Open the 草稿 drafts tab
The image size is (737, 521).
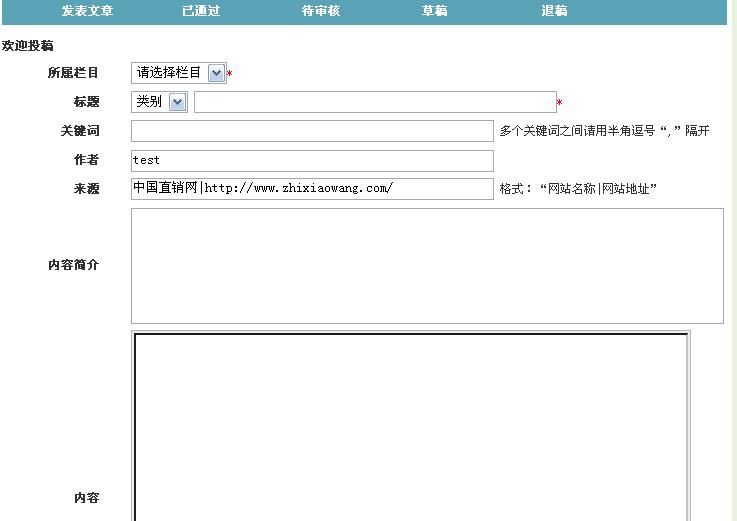pyautogui.click(x=434, y=11)
